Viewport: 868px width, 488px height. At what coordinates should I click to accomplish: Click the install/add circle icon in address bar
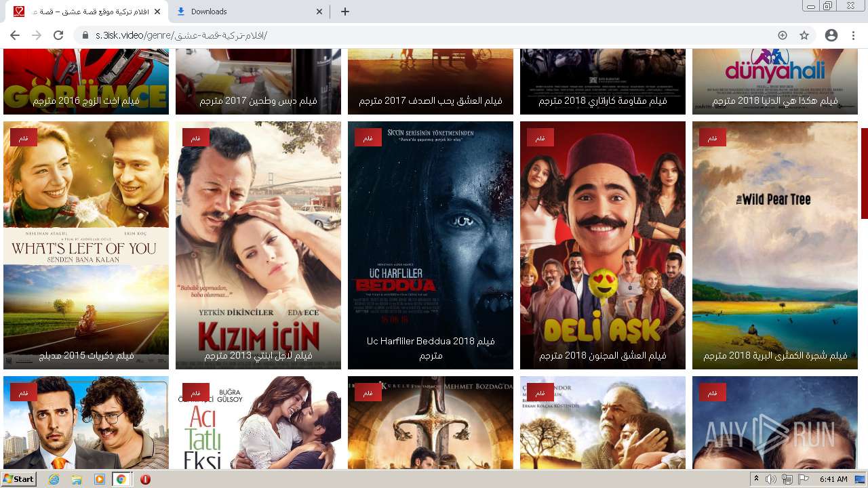point(783,35)
